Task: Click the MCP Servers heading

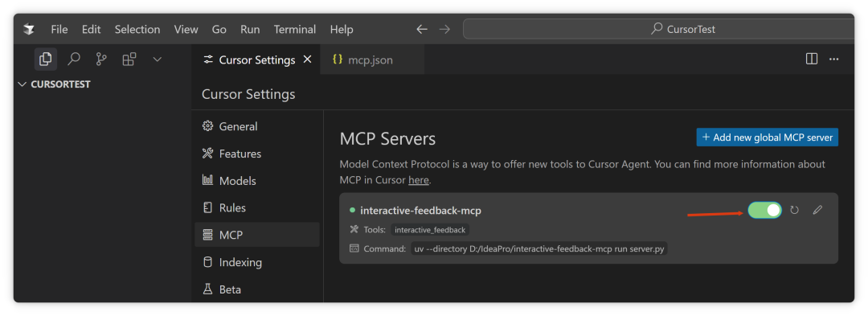Action: tap(387, 139)
